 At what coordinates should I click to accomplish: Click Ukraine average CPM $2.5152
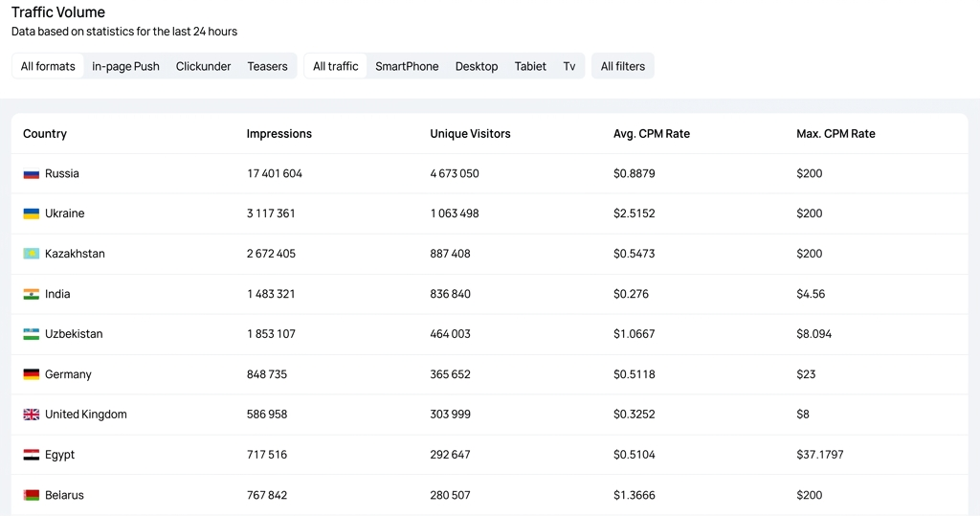pyautogui.click(x=635, y=213)
